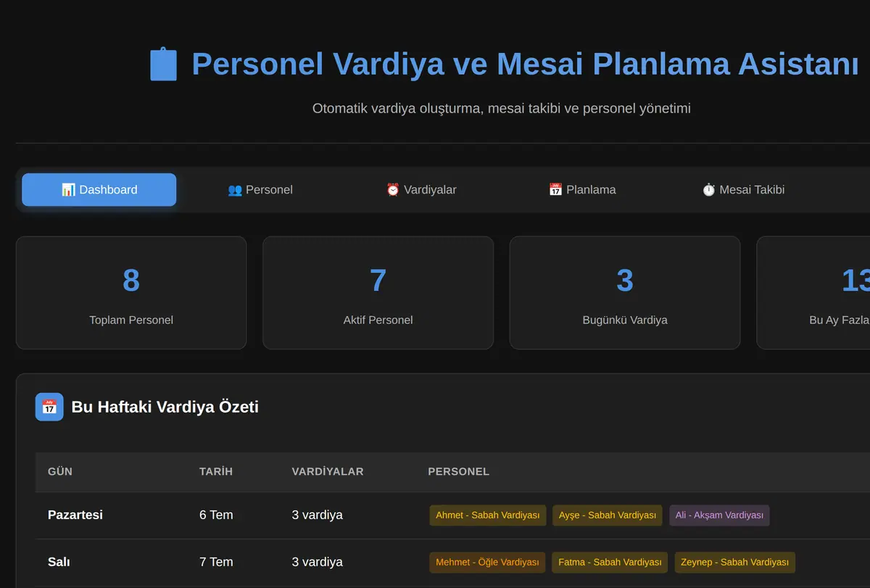This screenshot has height=588, width=870.
Task: Click 3 vardiya in the Salı row
Action: click(318, 563)
